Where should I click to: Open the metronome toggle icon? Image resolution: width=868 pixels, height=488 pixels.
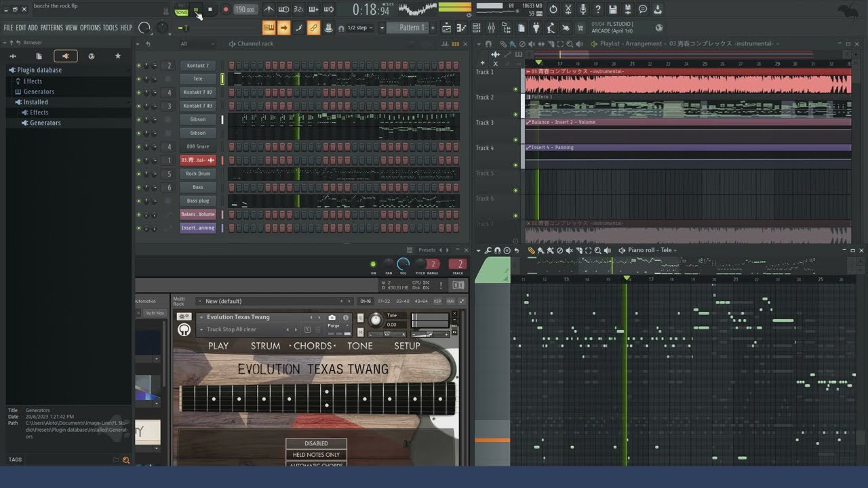269,9
